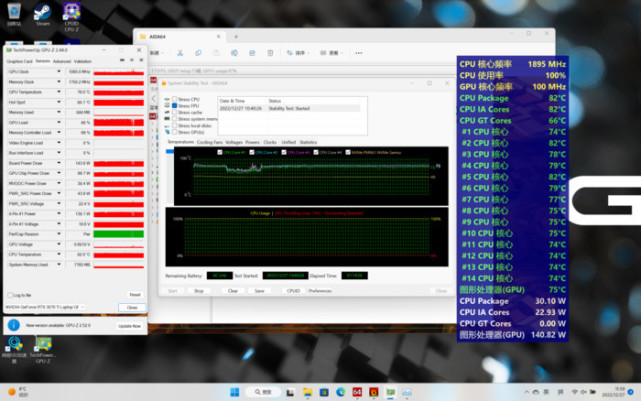This screenshot has width=641, height=401.
Task: Open the CPUID CPU-Z desktop icon
Action: pos(71,13)
